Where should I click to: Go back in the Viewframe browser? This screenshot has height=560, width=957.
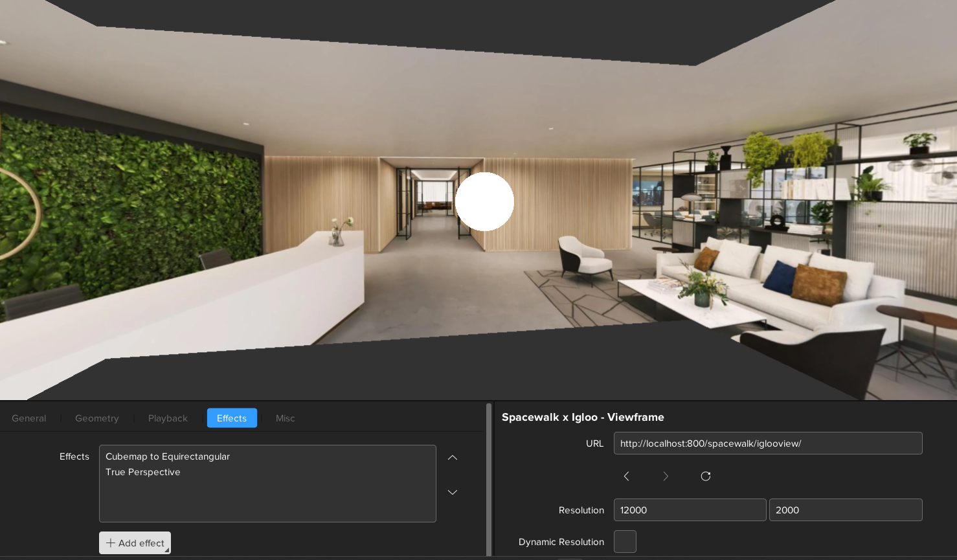coord(626,476)
